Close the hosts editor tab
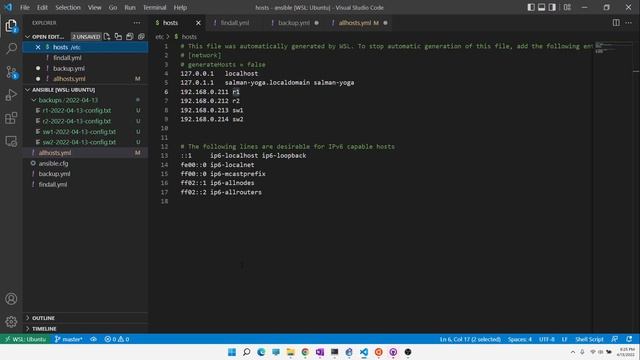This screenshot has width=640, height=360. [198, 23]
